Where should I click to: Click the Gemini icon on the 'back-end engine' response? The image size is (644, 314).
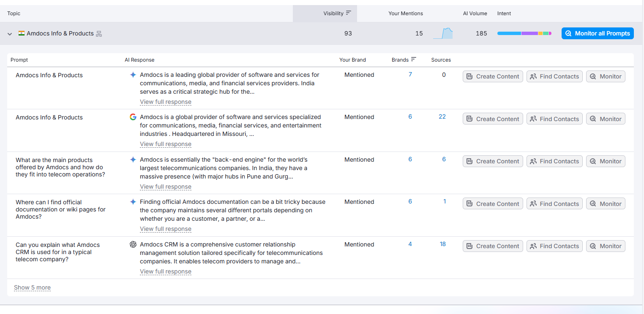(133, 160)
